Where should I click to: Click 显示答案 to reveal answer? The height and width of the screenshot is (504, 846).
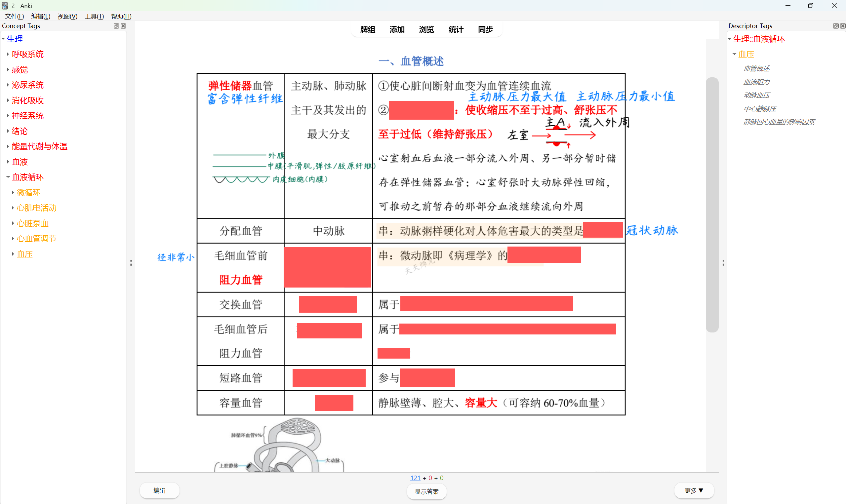click(x=426, y=491)
